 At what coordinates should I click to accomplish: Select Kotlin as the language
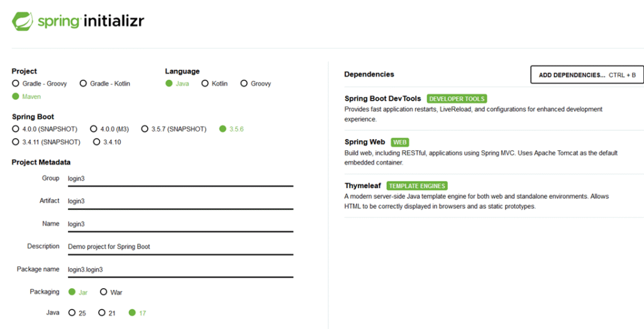pyautogui.click(x=205, y=84)
